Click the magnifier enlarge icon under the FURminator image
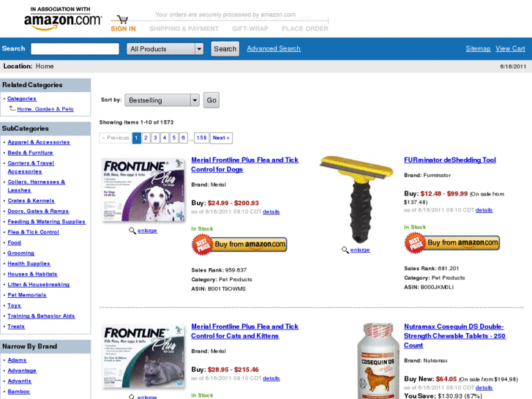The image size is (532, 399). pyautogui.click(x=345, y=250)
